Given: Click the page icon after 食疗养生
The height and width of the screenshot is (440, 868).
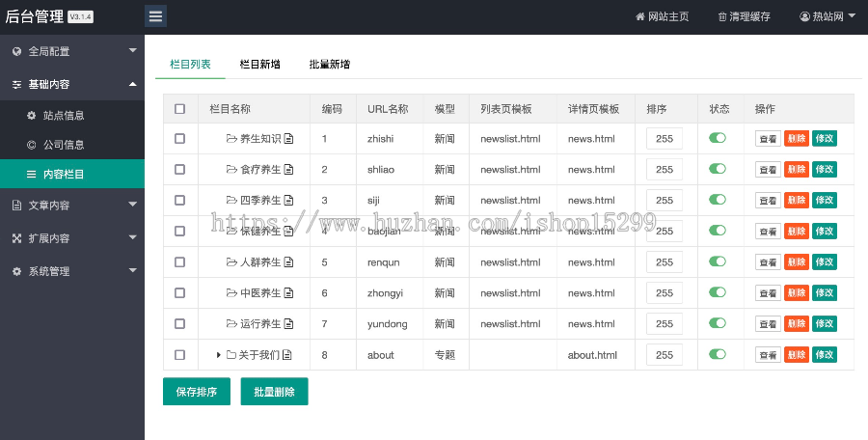Looking at the screenshot, I should (x=289, y=169).
